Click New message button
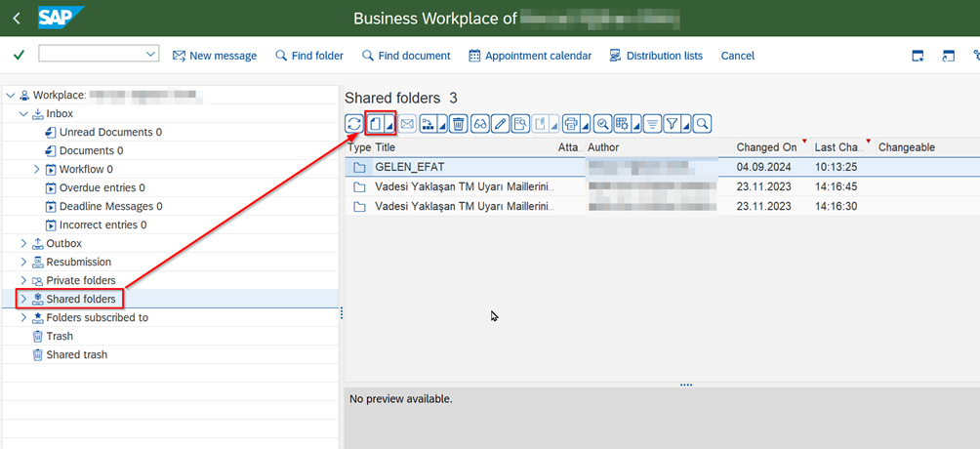The image size is (980, 449). [x=215, y=56]
